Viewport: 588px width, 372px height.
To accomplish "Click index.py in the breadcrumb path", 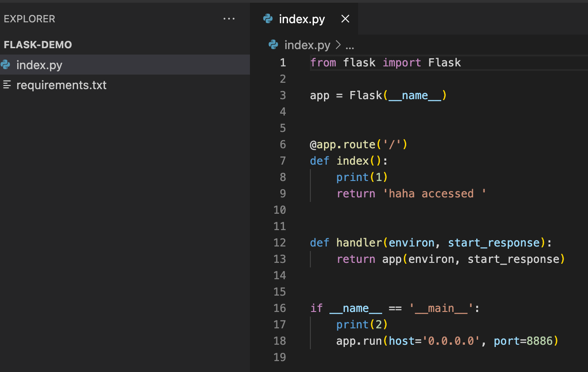I will (x=307, y=45).
